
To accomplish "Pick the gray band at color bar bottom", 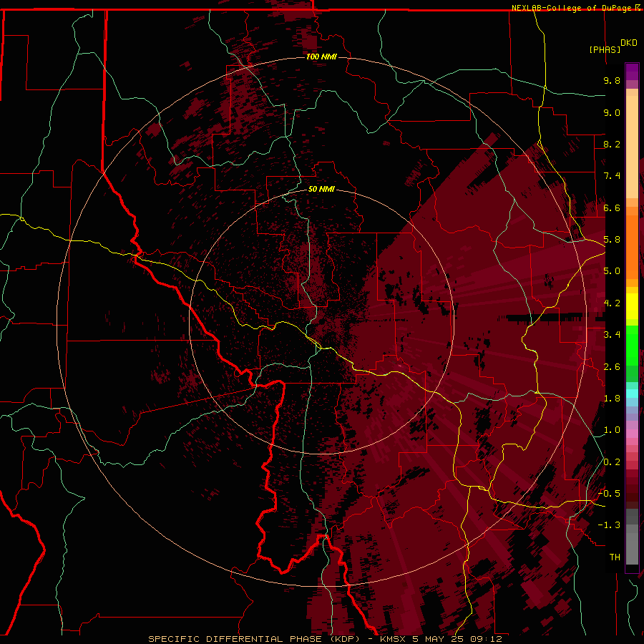I will click(632, 545).
